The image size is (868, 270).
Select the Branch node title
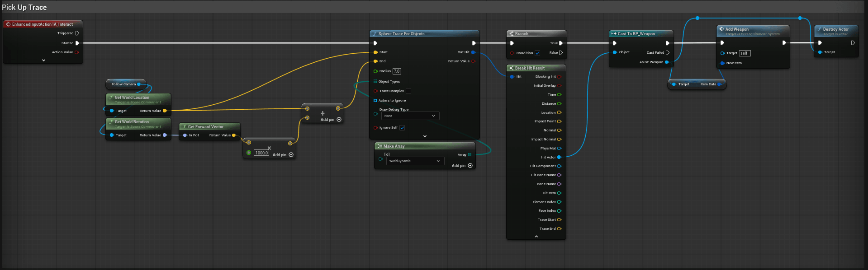522,34
